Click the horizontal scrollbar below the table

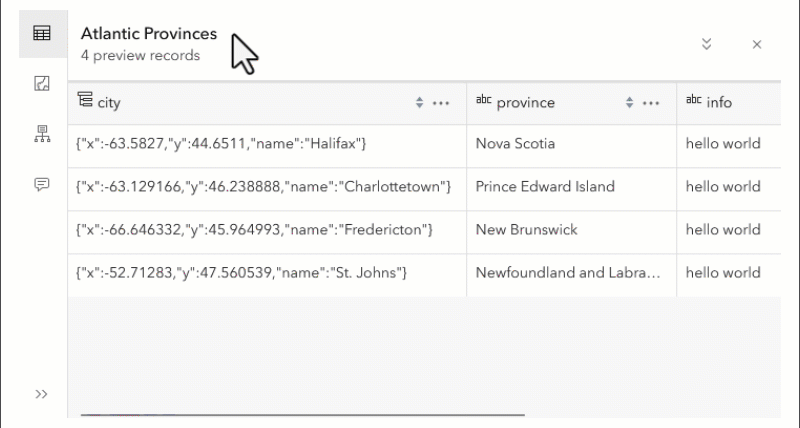click(300, 413)
